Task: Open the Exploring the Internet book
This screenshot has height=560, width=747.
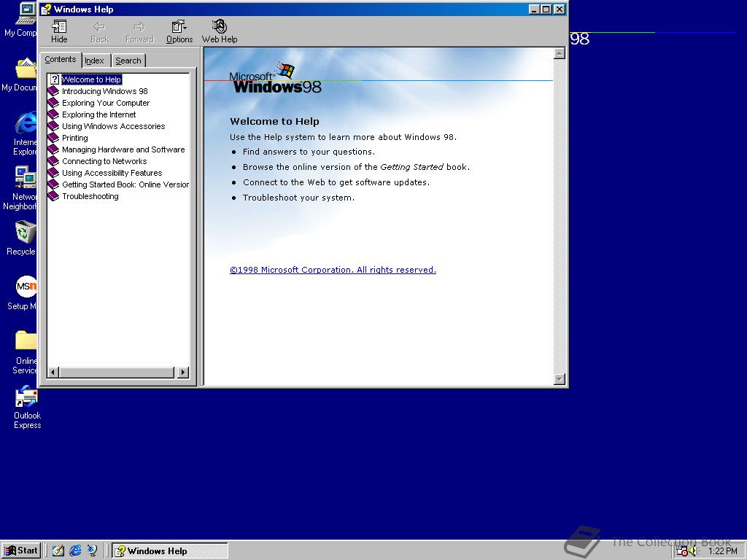Action: tap(98, 114)
